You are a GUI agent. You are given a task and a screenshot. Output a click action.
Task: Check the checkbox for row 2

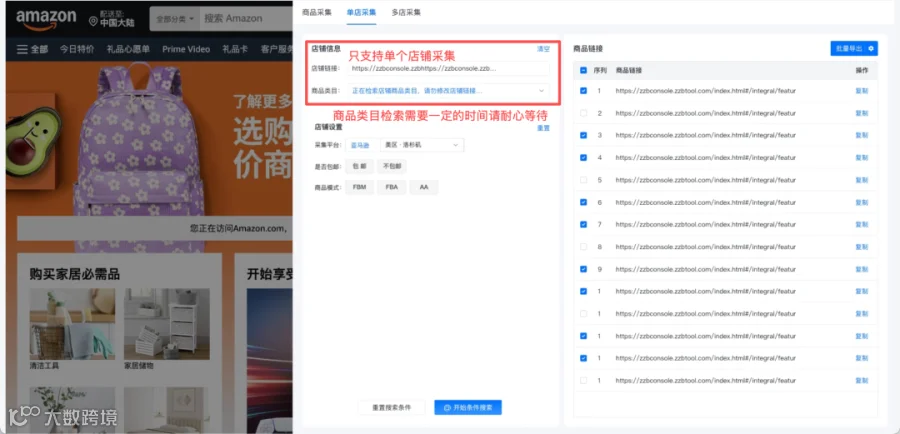[584, 113]
